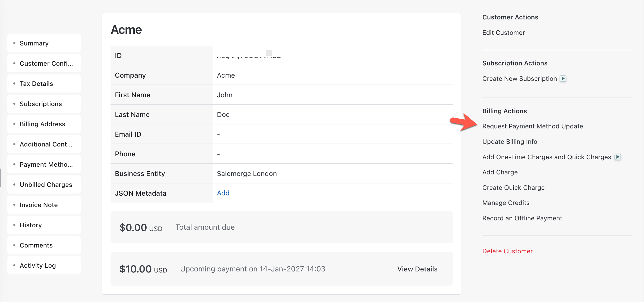Click Create New Subscription link

tap(519, 79)
